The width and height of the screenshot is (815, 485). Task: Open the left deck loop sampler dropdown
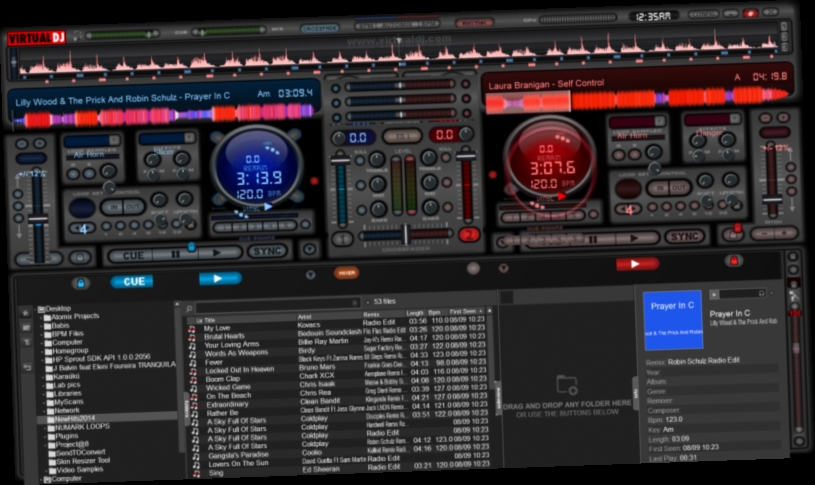(x=114, y=140)
